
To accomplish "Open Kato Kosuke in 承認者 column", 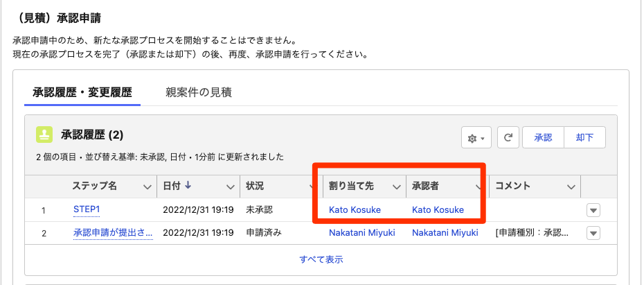I will (x=438, y=209).
